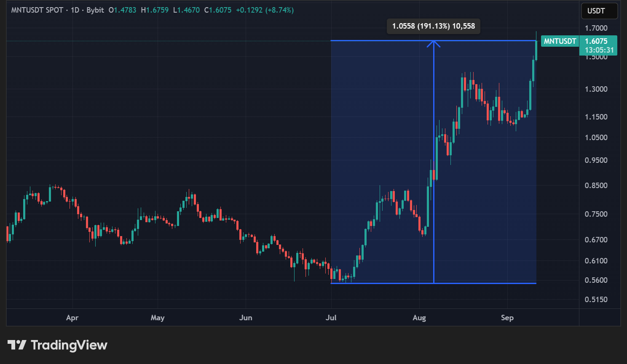Select the blue vertical measurement line
The image size is (627, 364).
pos(434,168)
